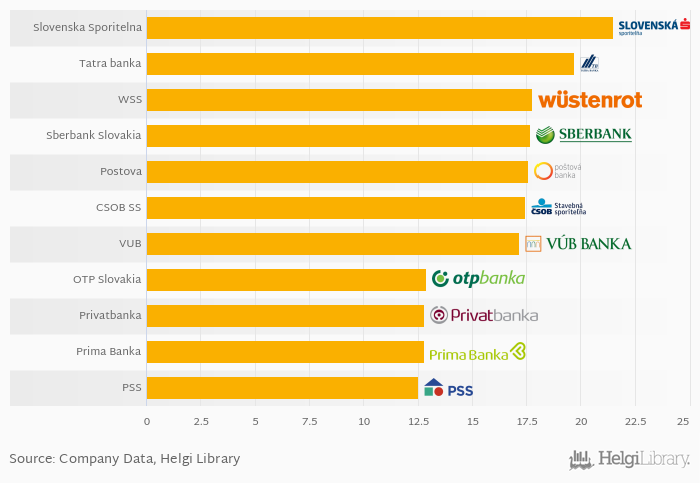Select the orange Wüstenrot logo

[590, 100]
